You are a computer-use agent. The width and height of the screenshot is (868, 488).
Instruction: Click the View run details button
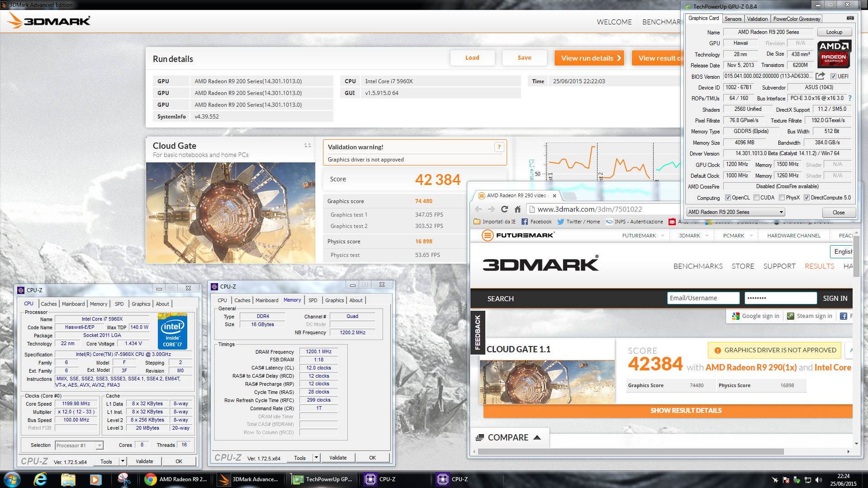(590, 58)
